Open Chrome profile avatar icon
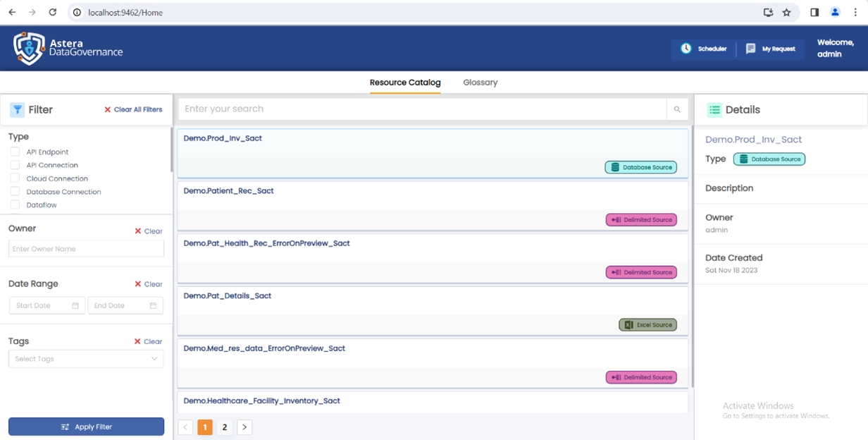868x440 pixels. (835, 13)
